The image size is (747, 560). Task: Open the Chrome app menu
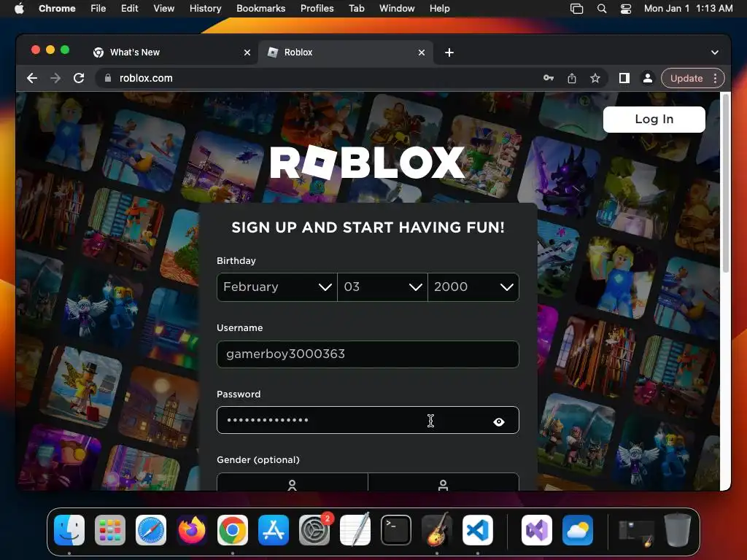57,9
